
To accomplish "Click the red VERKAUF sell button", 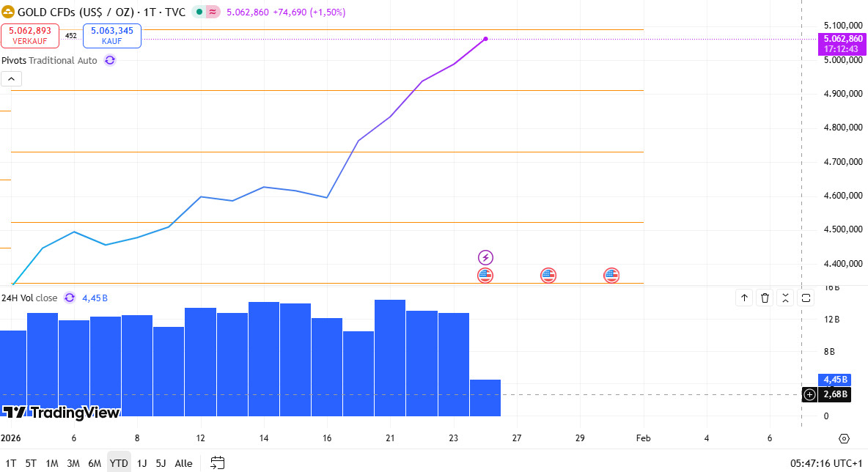I will pyautogui.click(x=30, y=35).
